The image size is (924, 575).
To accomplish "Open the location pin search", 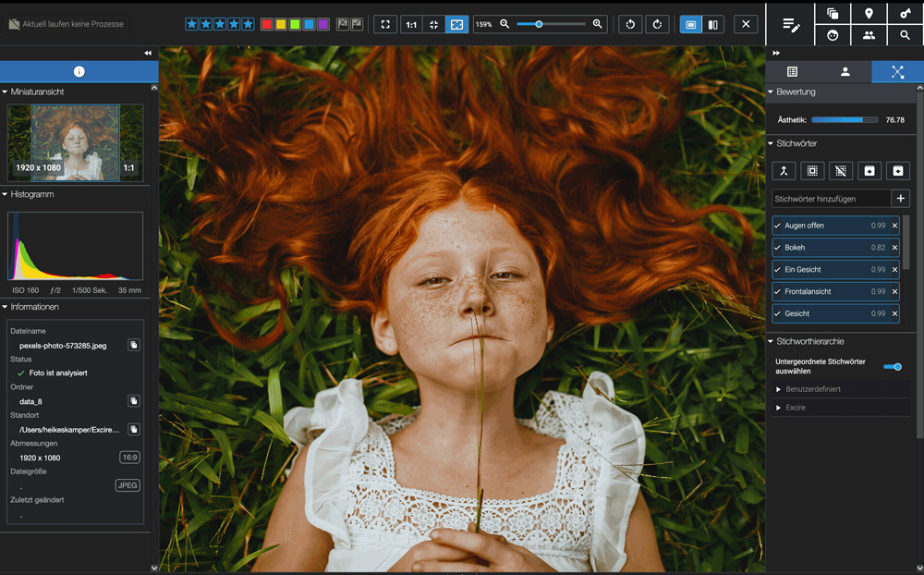I will click(x=869, y=13).
